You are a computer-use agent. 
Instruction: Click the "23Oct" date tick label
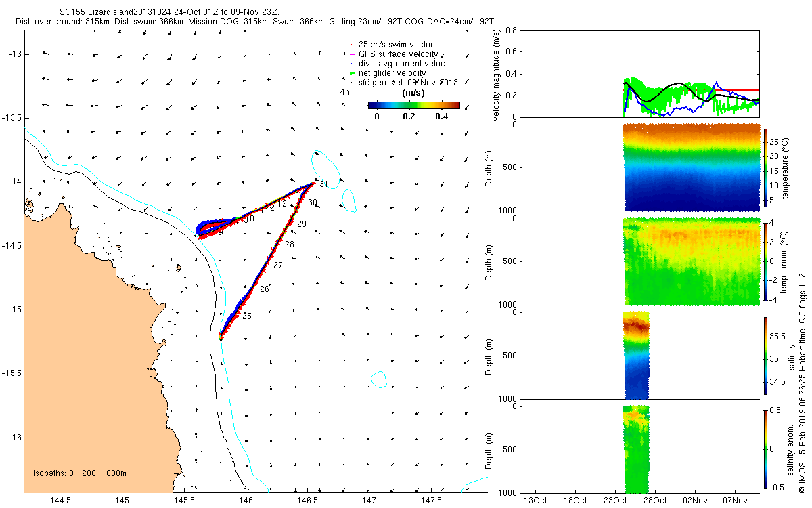point(616,501)
